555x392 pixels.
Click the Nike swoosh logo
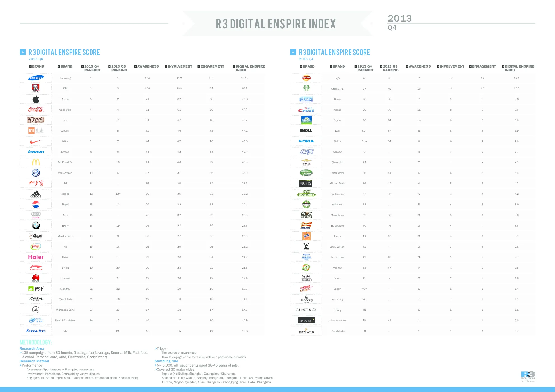point(36,141)
